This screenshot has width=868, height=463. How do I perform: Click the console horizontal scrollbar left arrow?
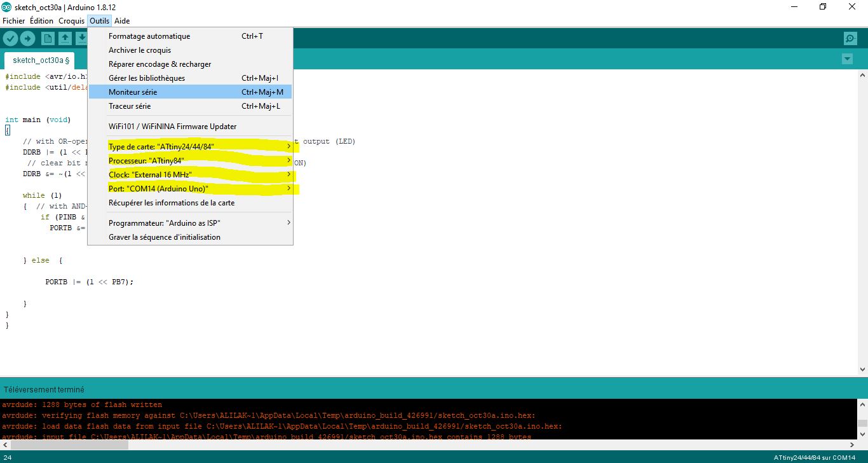tap(6, 445)
